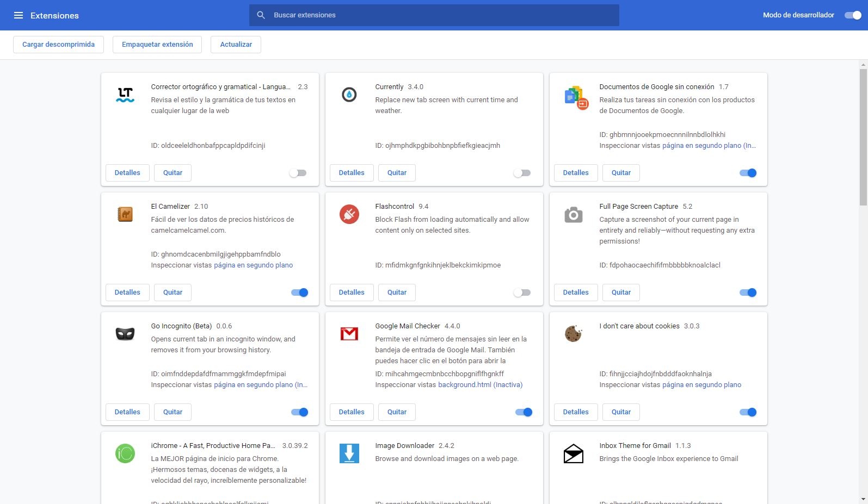Click the Actualizar button
This screenshot has width=868, height=504.
pyautogui.click(x=236, y=45)
